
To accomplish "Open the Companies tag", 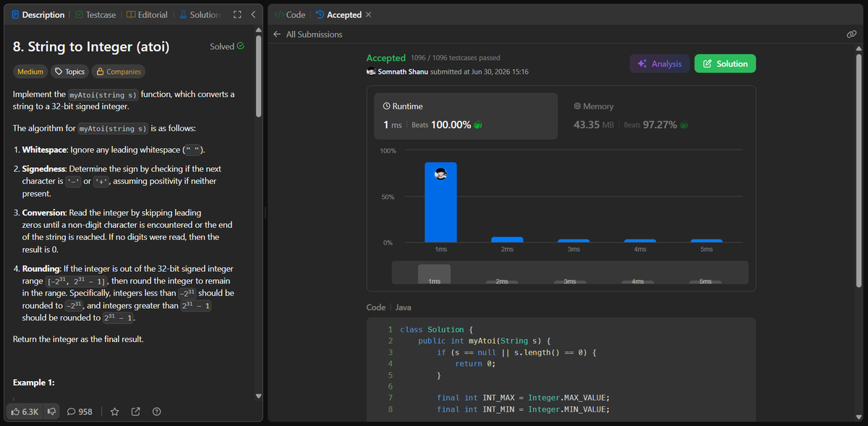I will tap(119, 72).
